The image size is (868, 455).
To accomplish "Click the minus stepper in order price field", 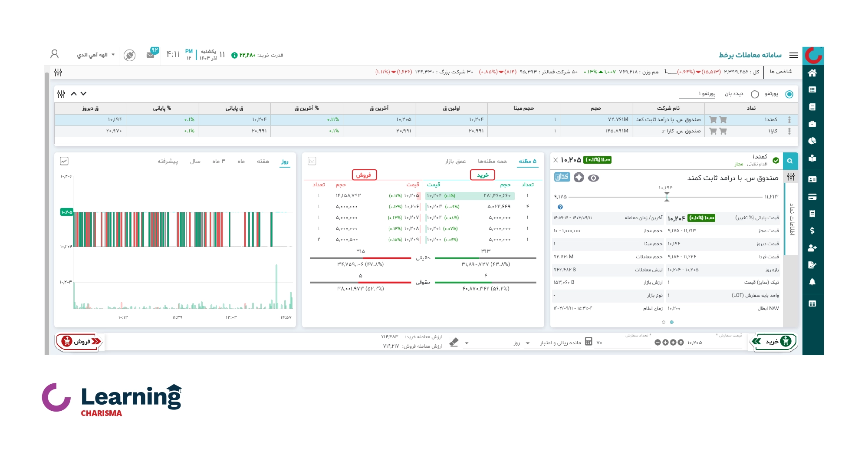I will [658, 342].
